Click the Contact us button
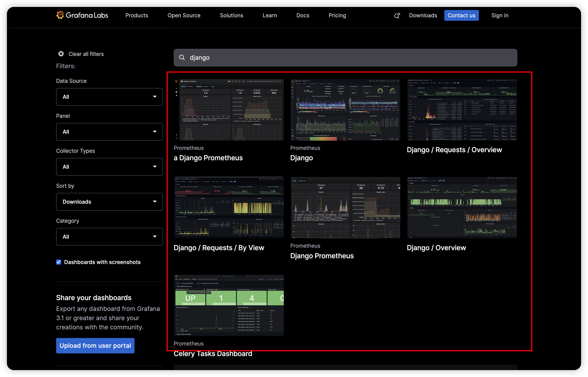 (461, 15)
